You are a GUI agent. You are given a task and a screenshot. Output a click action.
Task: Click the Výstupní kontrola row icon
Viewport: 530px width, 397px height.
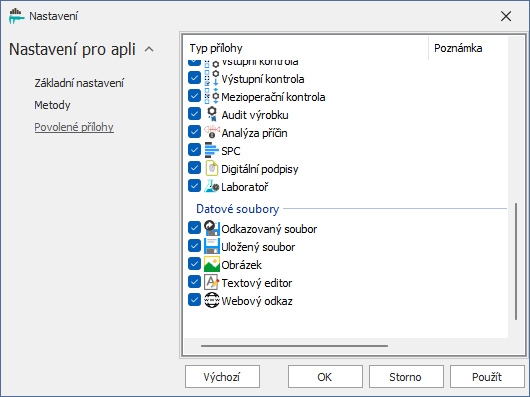click(212, 78)
